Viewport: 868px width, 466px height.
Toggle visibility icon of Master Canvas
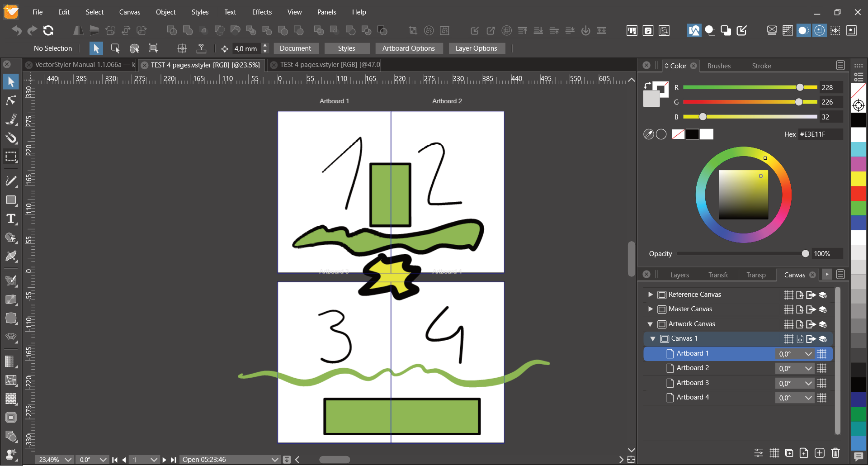[823, 309]
